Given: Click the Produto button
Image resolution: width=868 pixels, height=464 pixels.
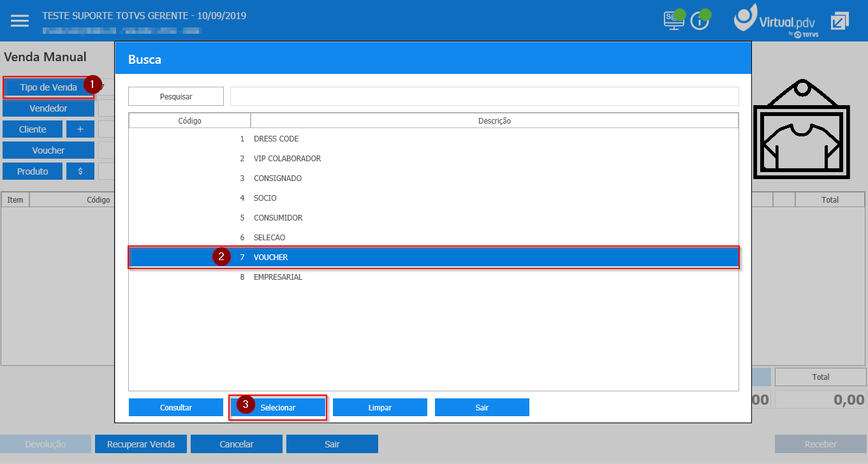Looking at the screenshot, I should pos(33,171).
